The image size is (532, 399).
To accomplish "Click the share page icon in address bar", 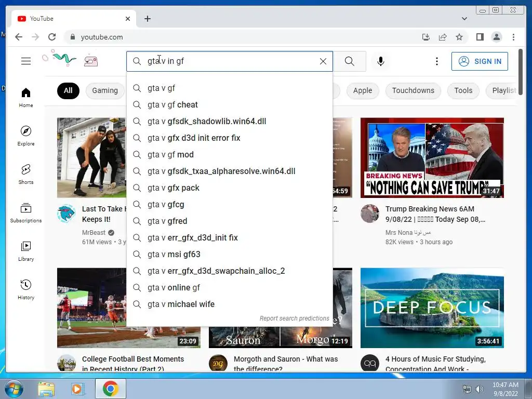I will pyautogui.click(x=443, y=37).
